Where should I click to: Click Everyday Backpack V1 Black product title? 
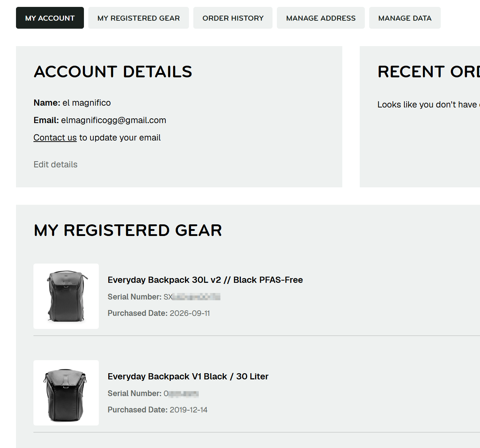point(188,376)
